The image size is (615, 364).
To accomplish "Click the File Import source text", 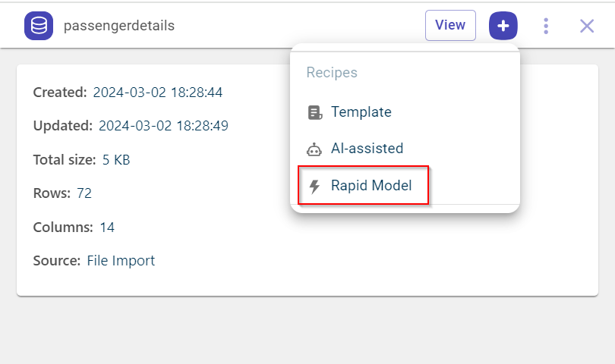I will pos(121,261).
